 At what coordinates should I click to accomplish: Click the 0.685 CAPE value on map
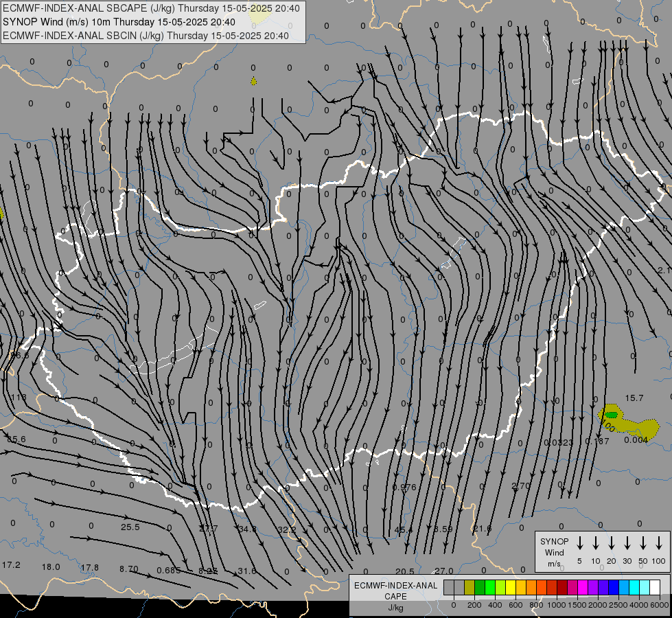(x=169, y=571)
